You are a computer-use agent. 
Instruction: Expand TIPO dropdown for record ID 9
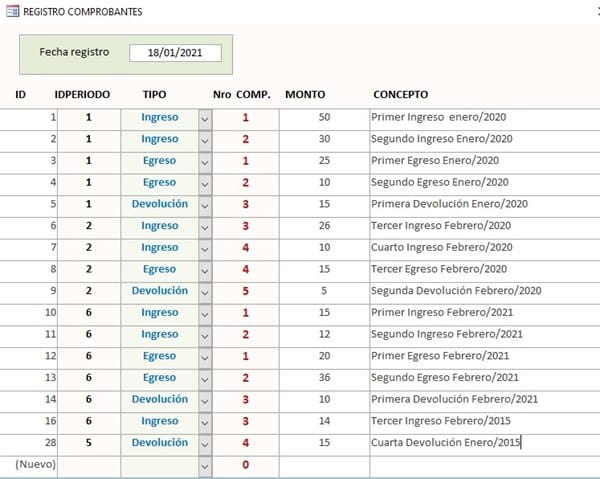(205, 291)
